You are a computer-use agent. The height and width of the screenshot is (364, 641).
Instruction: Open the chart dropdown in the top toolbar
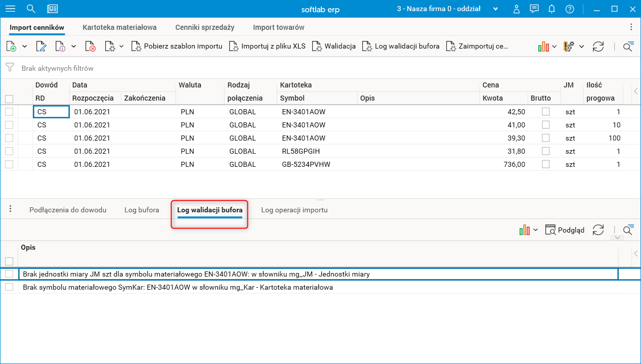click(547, 47)
